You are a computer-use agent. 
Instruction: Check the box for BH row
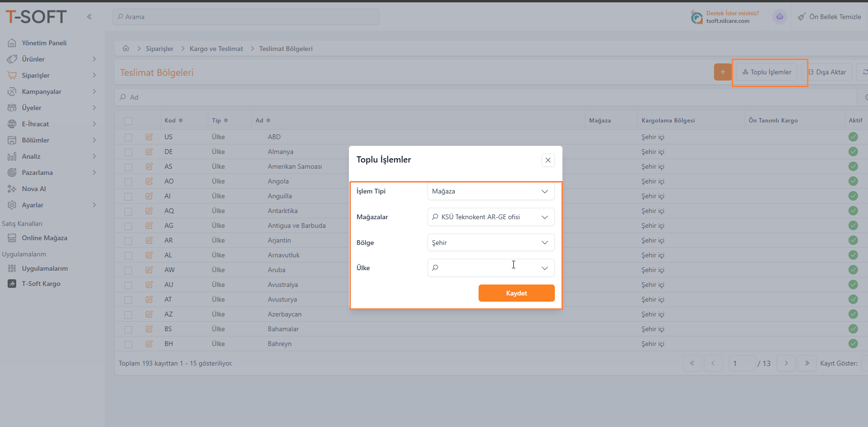click(x=128, y=344)
